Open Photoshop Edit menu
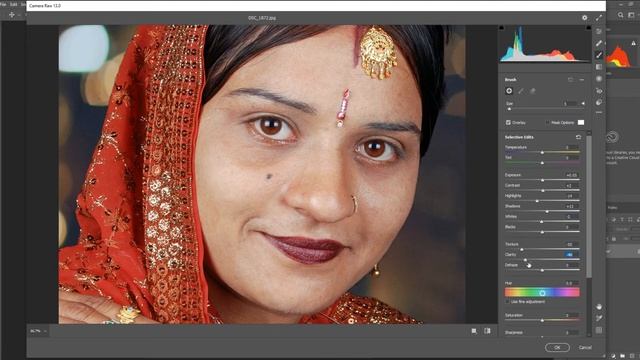Screen dimensions: 640x360 point(13,4)
